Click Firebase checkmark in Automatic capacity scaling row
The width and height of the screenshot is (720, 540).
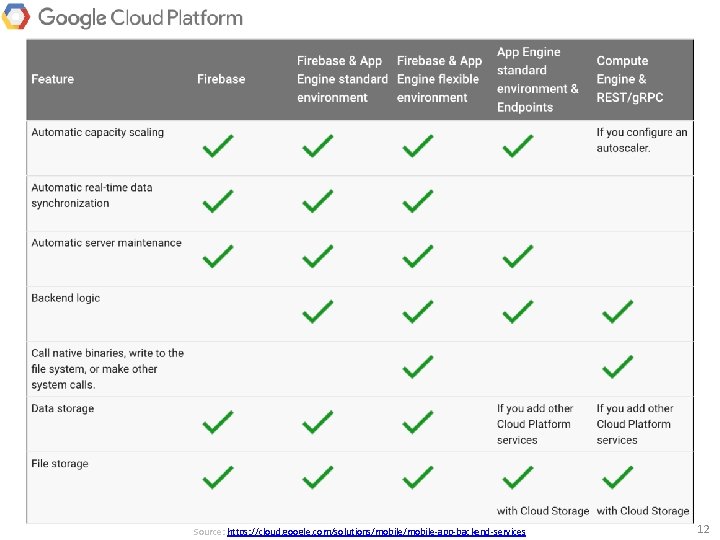click(218, 146)
